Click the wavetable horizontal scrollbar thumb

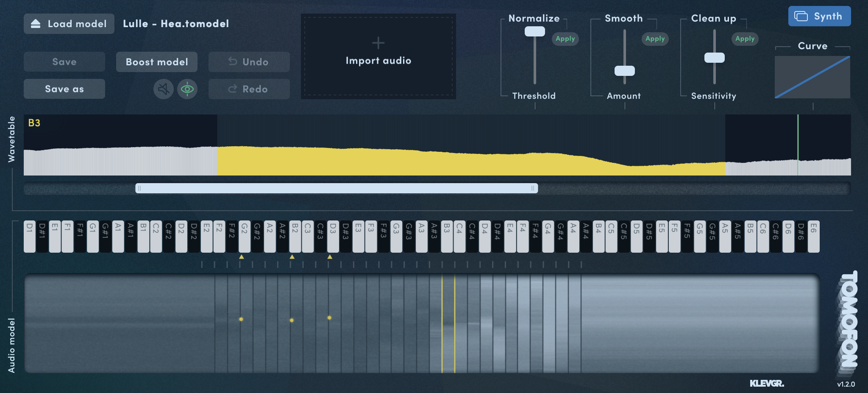tap(337, 188)
